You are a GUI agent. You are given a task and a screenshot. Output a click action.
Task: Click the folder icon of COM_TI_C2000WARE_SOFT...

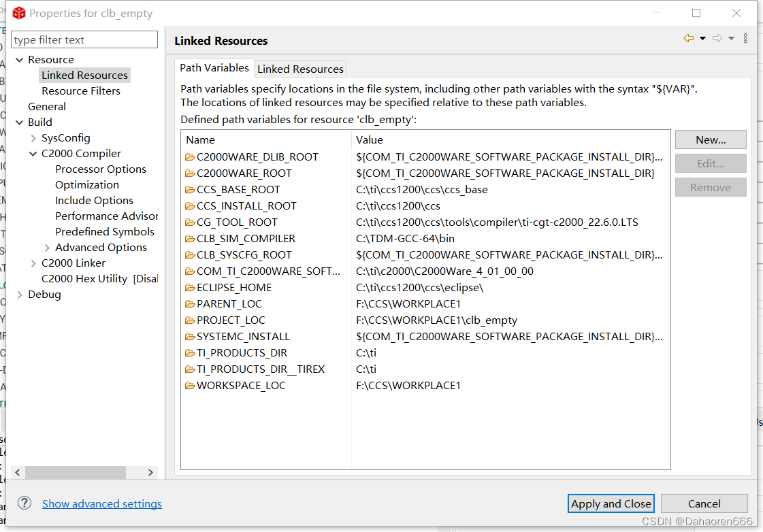pos(190,271)
